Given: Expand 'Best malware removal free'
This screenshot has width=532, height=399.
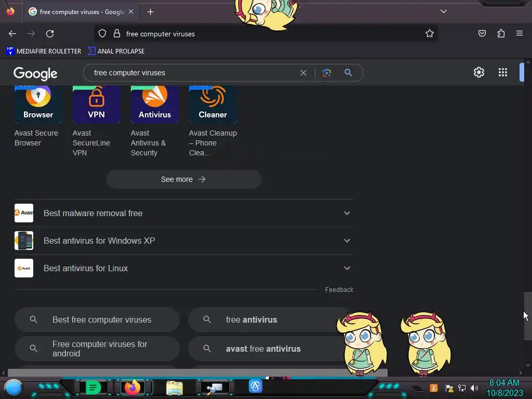Looking at the screenshot, I should (x=183, y=213).
